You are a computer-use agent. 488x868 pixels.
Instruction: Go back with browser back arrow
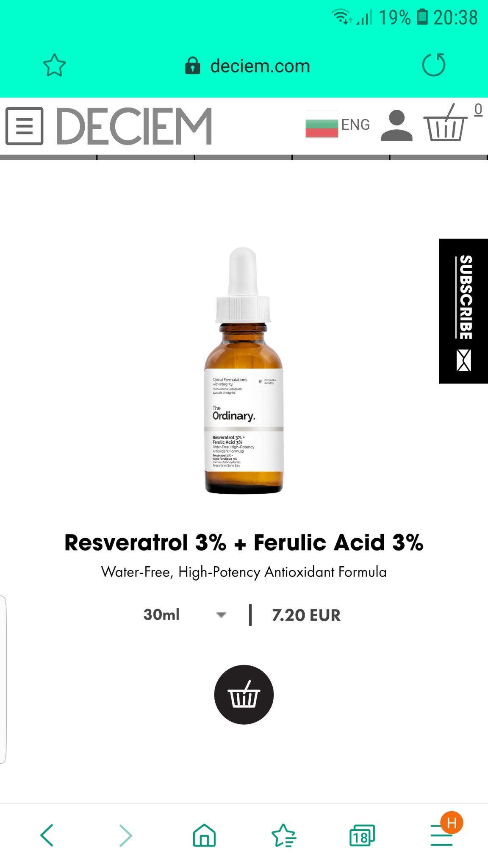[47, 835]
